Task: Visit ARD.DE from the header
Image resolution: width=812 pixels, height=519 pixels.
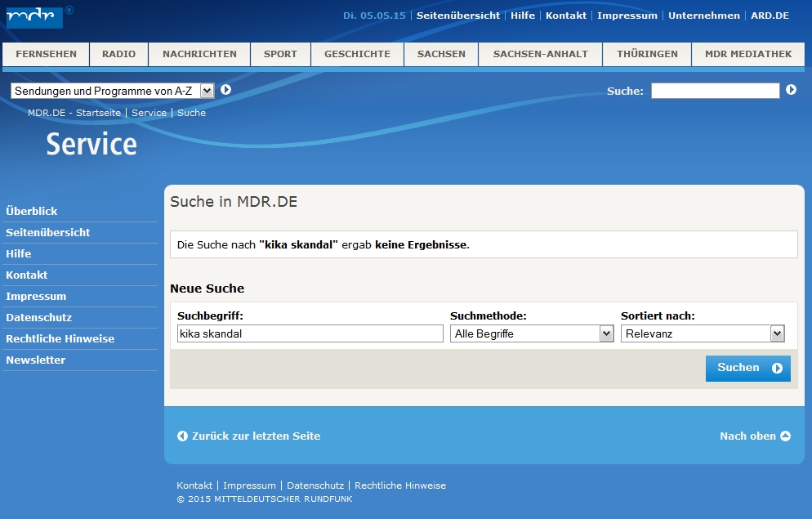Action: [x=770, y=16]
